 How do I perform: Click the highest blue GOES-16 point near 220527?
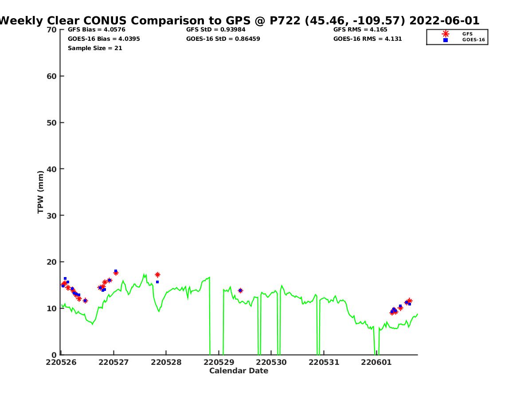click(x=116, y=271)
